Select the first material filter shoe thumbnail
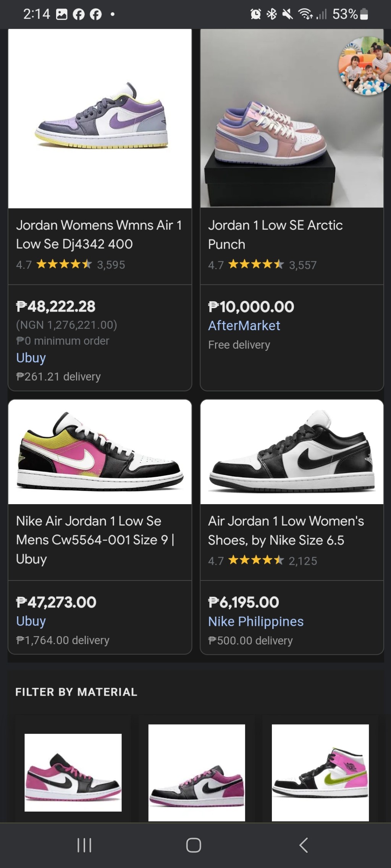 [x=73, y=772]
